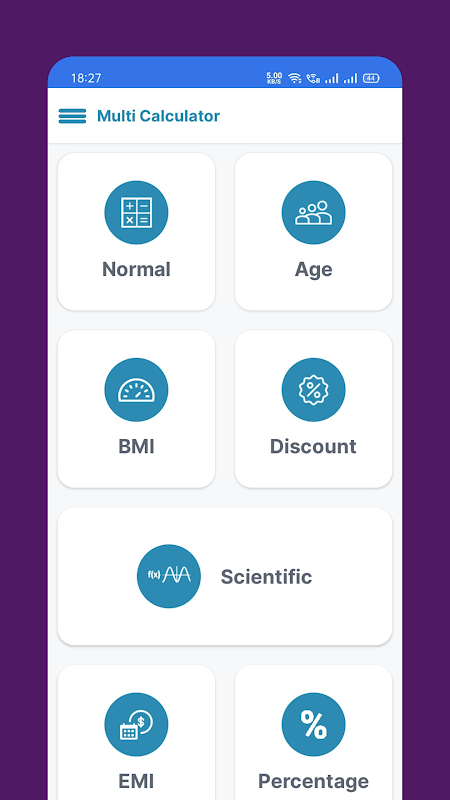The width and height of the screenshot is (450, 800).
Task: Tap the 18:27 clock in status bar
Action: coord(86,78)
